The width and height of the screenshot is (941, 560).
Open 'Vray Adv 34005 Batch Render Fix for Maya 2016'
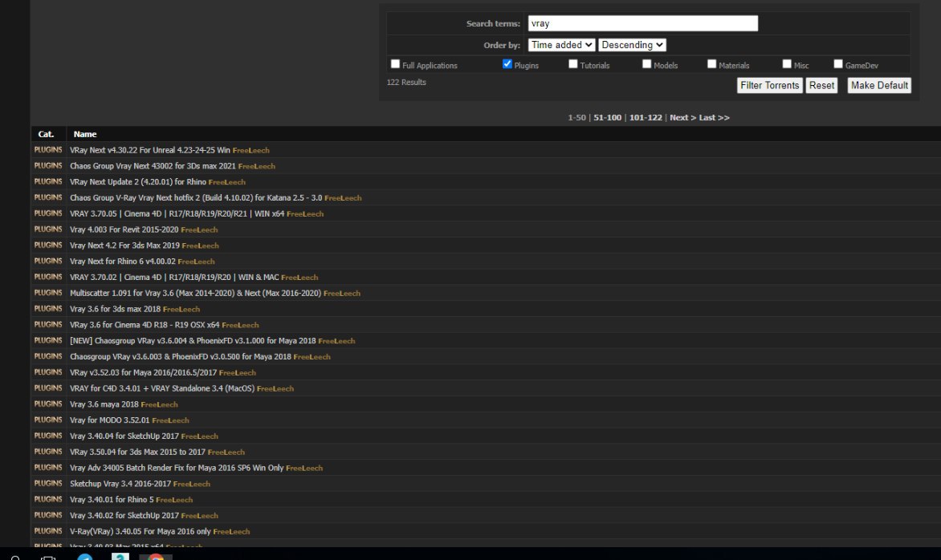click(177, 468)
